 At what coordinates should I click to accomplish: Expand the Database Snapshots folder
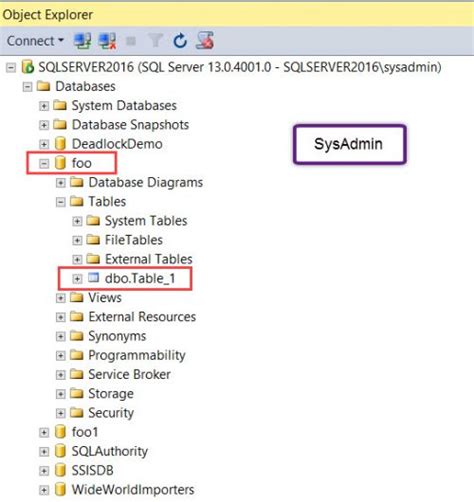[x=44, y=125]
